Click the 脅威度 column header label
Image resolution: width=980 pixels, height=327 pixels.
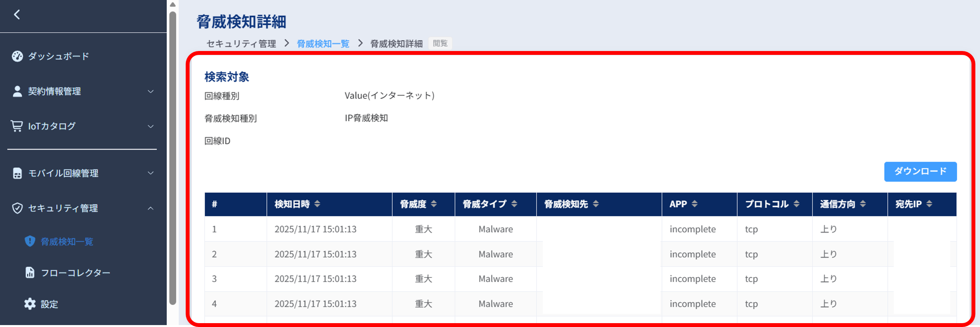point(413,204)
